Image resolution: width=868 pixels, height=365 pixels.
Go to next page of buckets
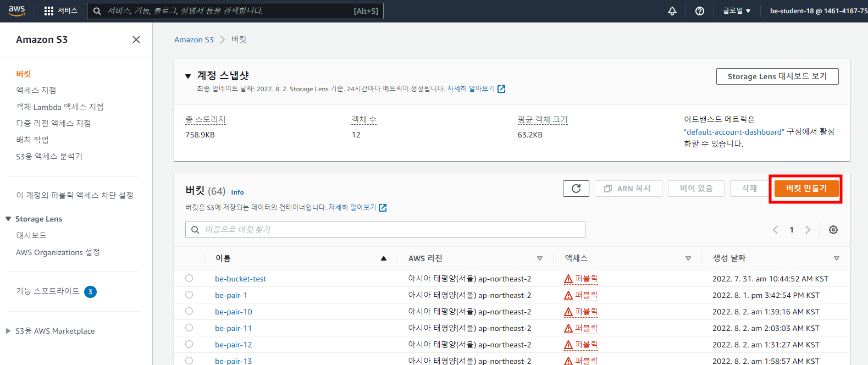click(808, 230)
